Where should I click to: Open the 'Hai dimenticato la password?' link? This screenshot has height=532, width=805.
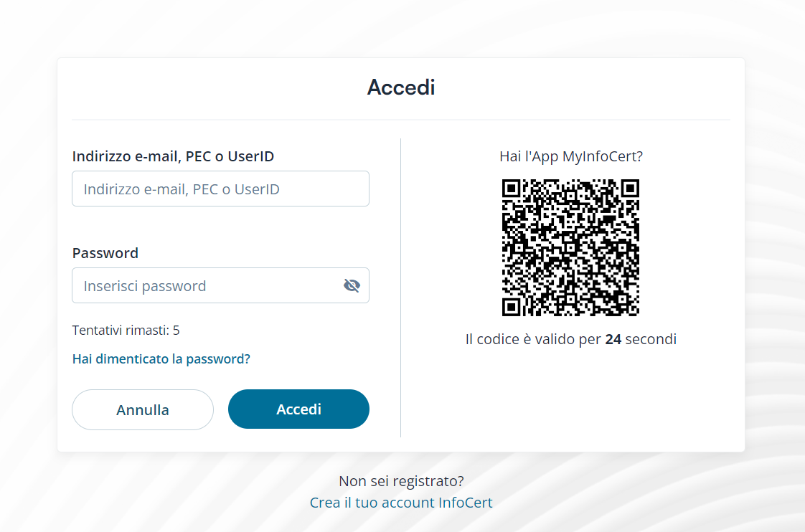[x=161, y=358]
